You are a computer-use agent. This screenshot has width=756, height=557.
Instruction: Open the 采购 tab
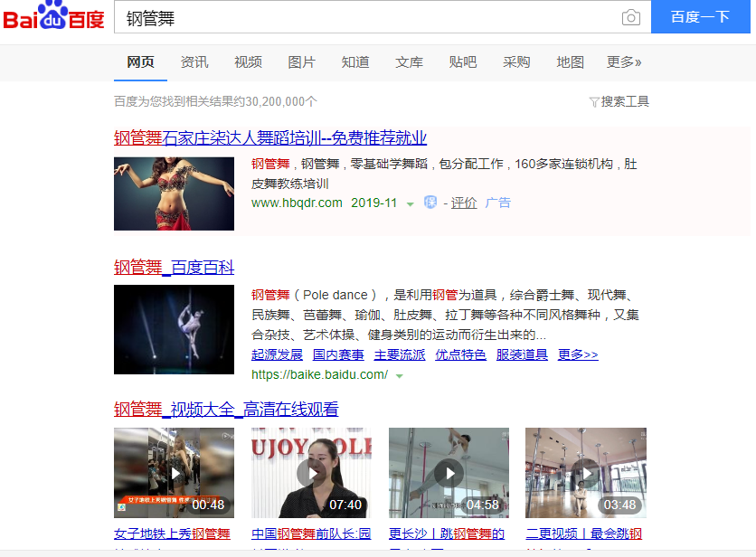click(516, 62)
